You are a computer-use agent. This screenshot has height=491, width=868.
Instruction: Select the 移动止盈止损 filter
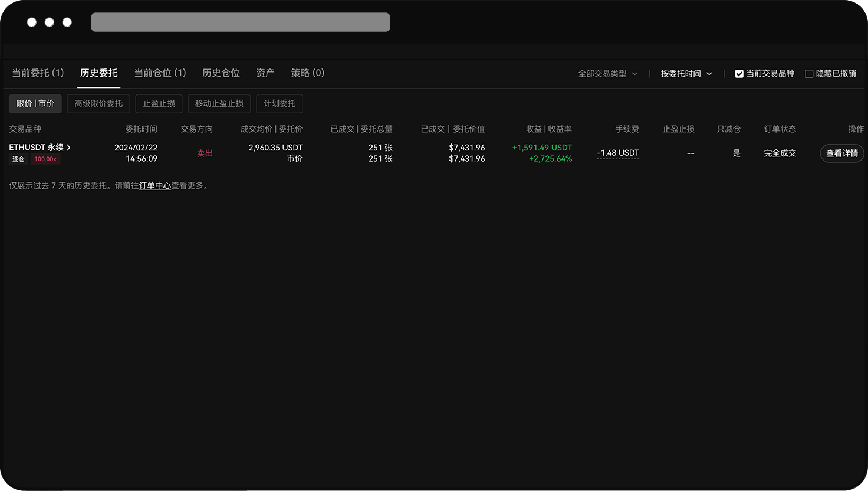(x=219, y=103)
